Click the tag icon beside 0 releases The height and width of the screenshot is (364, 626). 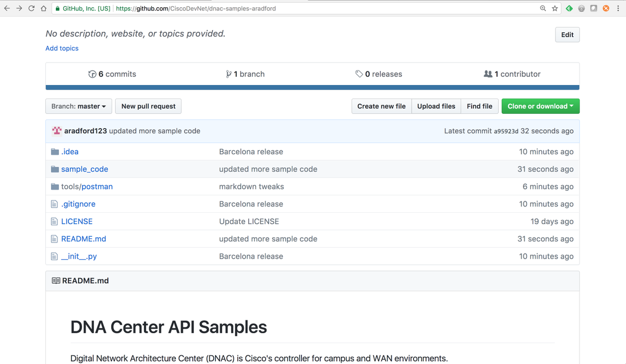tap(359, 74)
